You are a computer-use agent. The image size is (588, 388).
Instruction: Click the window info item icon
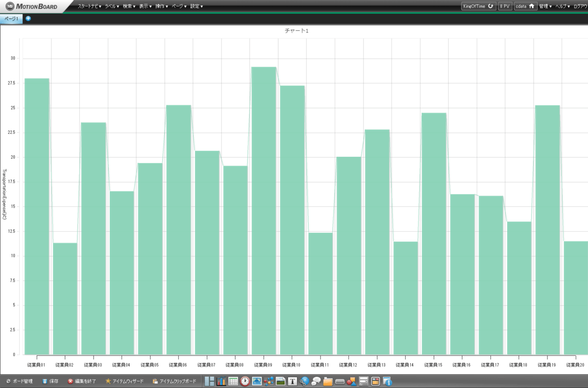coord(387,381)
